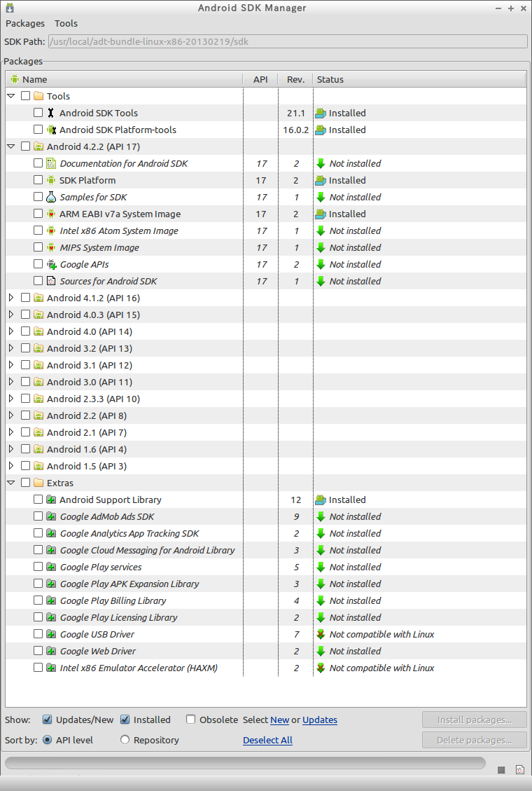Select the Google Analytics App Tracking SDK row
The width and height of the screenshot is (532, 791).
coord(266,533)
